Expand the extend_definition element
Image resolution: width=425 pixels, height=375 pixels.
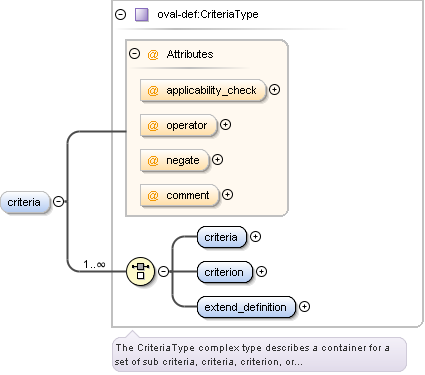(304, 307)
